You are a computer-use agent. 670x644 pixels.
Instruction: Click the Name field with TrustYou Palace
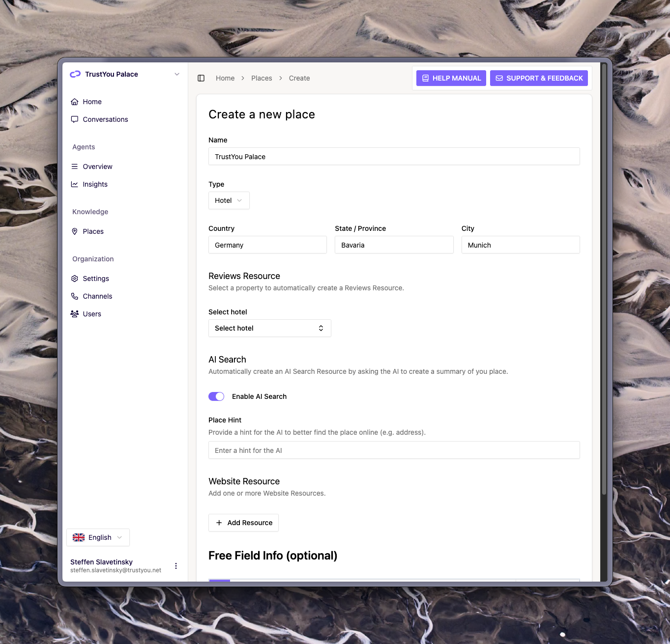pyautogui.click(x=394, y=156)
